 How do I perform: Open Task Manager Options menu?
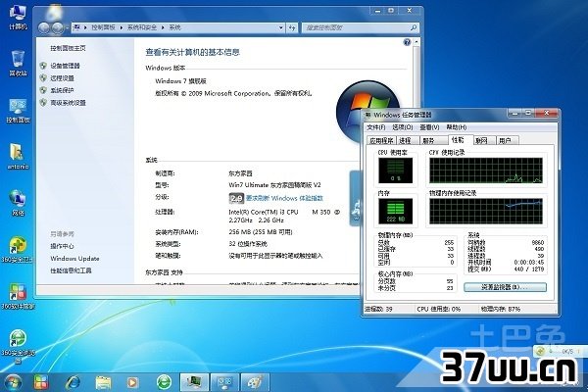coord(403,127)
